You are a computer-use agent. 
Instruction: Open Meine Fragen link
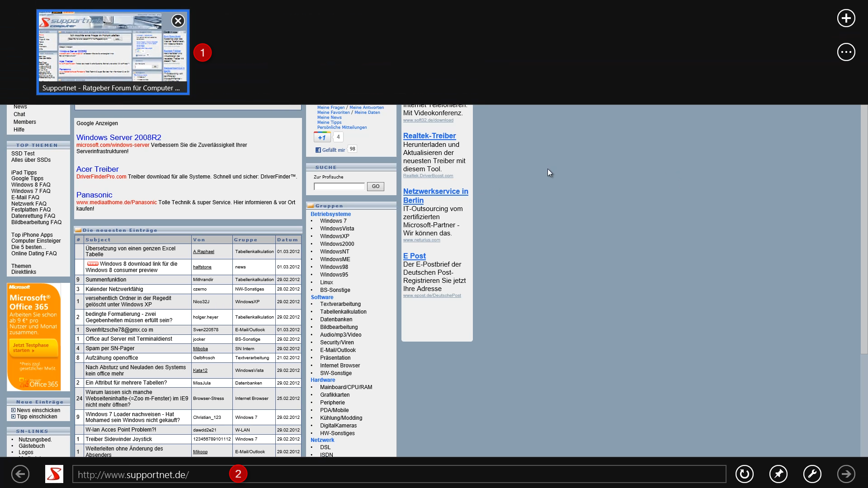click(x=331, y=108)
